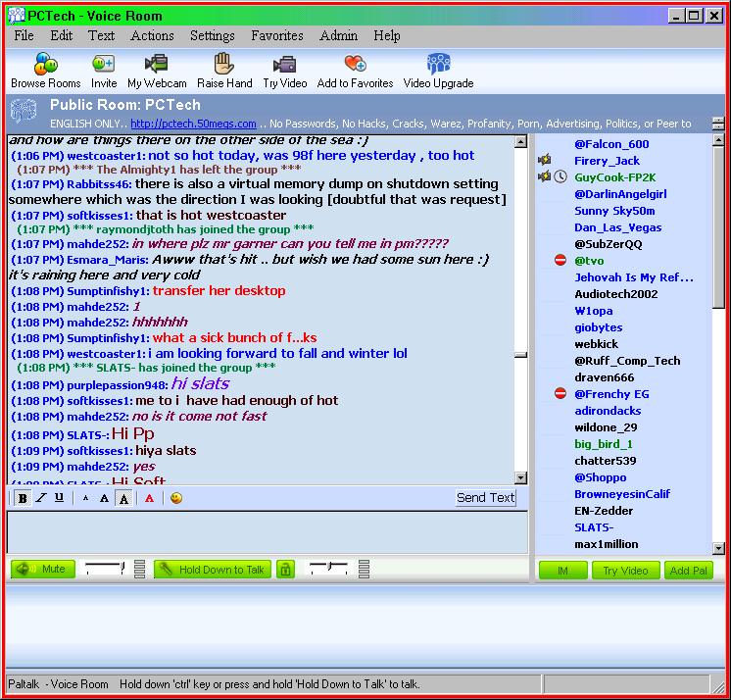This screenshot has width=731, height=700.
Task: Click the PCTech room logo in header
Action: pyautogui.click(x=24, y=111)
